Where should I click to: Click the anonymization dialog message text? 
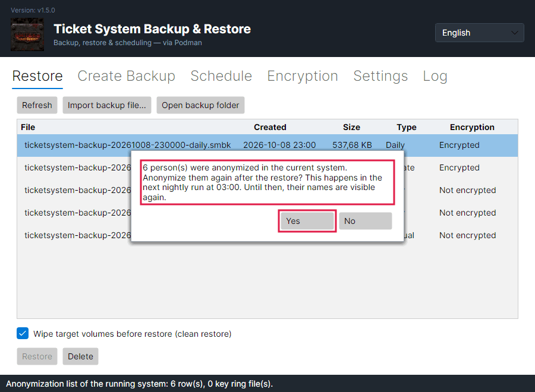tap(262, 182)
